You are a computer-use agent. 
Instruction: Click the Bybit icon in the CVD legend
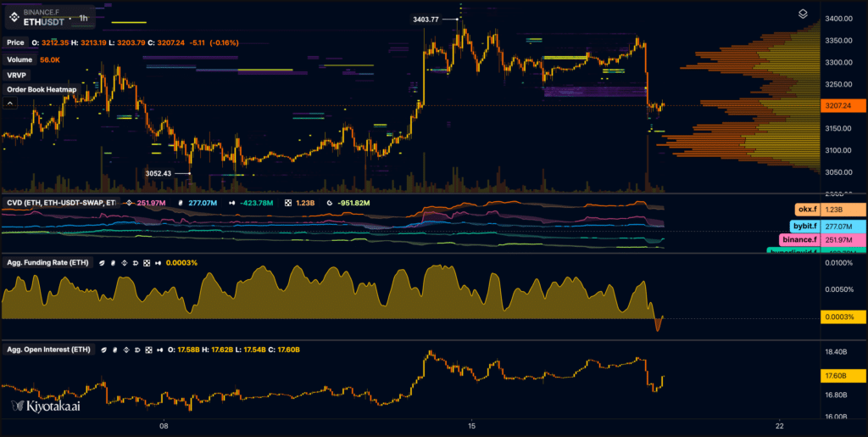tap(181, 204)
